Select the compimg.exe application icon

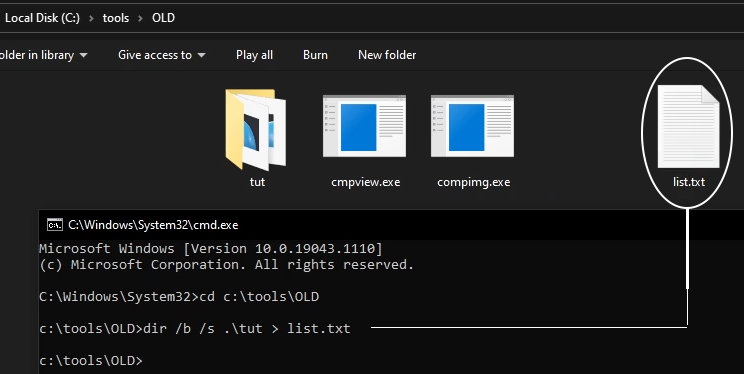click(x=473, y=126)
